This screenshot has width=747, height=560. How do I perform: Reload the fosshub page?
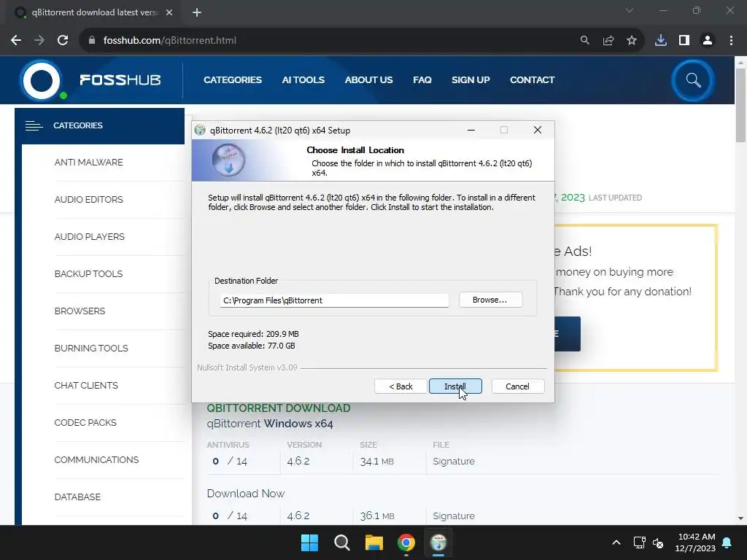[63, 41]
